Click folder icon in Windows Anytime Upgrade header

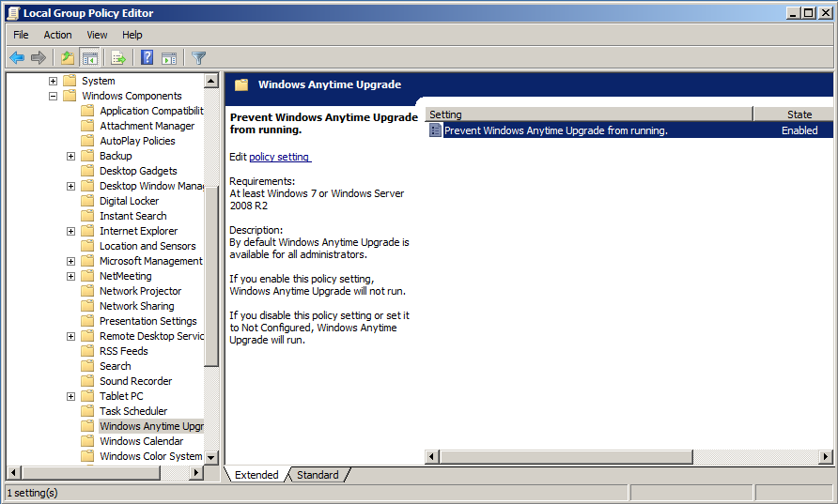coord(241,84)
